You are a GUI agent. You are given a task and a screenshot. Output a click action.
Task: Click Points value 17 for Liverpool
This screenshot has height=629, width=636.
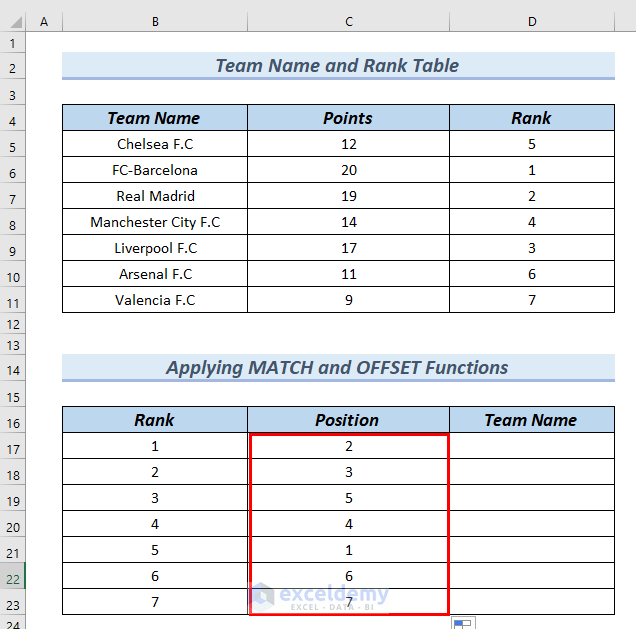click(348, 248)
